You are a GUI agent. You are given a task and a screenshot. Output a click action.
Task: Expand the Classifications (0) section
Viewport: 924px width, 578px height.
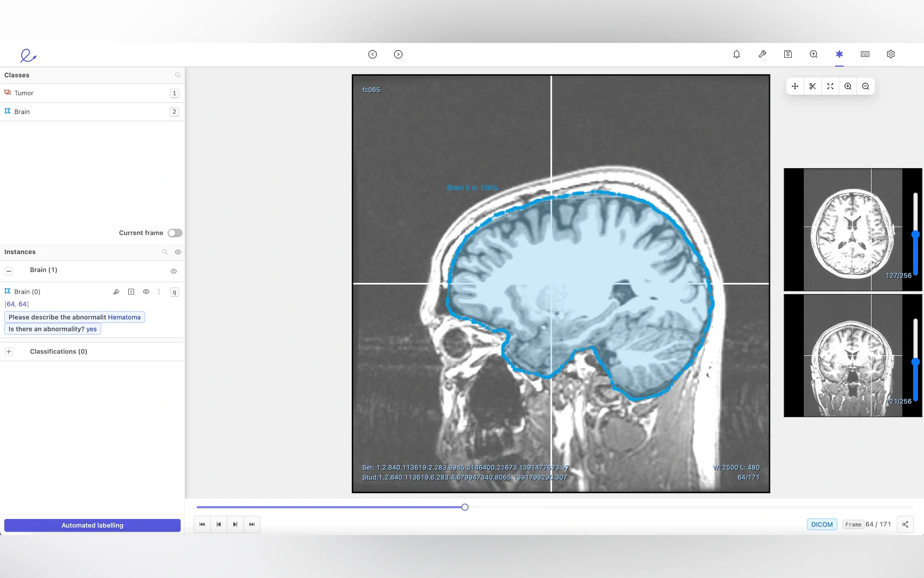coord(9,351)
